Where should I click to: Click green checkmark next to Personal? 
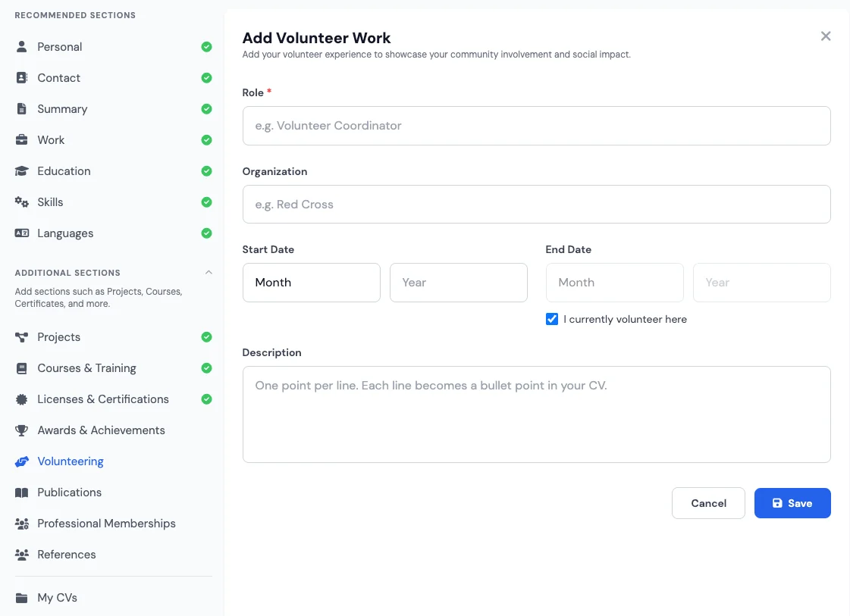[x=206, y=46]
